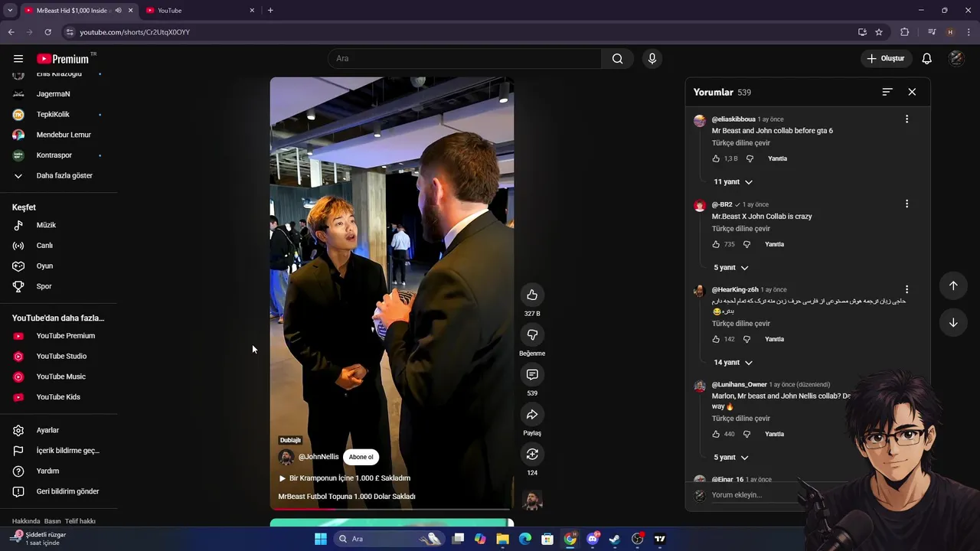Dislike the @Lunihans_Owner comment
The width and height of the screenshot is (980, 551).
tap(746, 434)
